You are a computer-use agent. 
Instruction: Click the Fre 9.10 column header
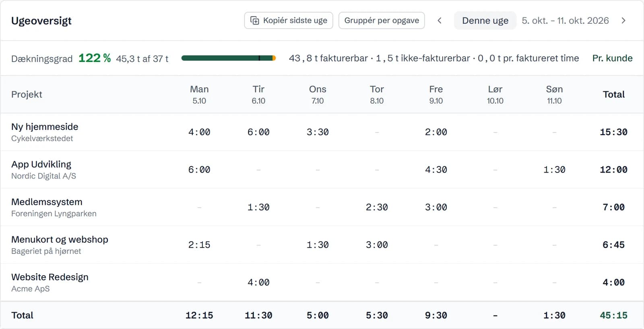436,95
